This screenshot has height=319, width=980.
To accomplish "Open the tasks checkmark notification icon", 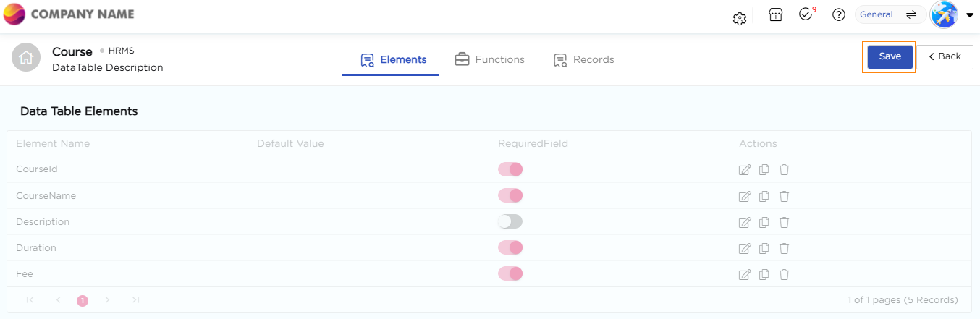I will point(806,14).
